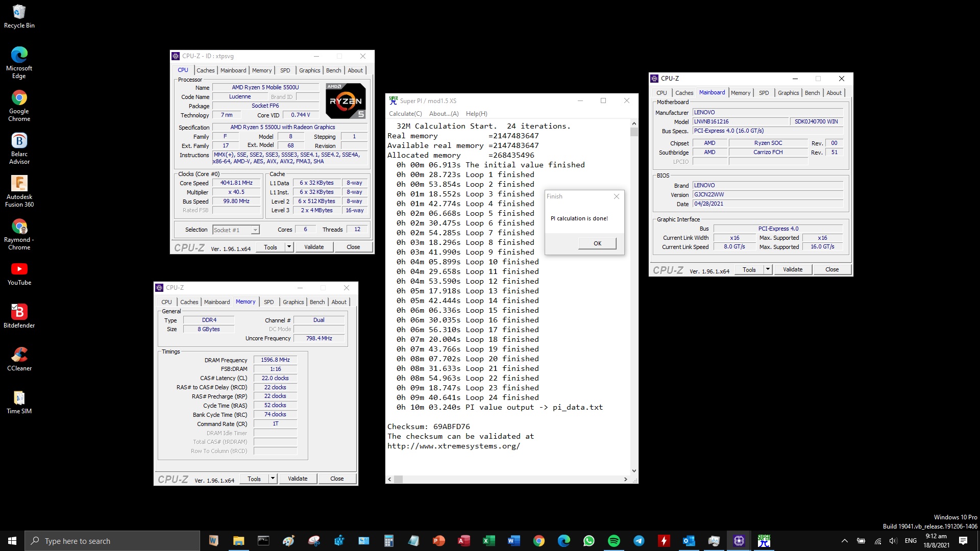Launch Calculator from taskbar
Viewport: 980px width, 551px height.
tap(389, 541)
